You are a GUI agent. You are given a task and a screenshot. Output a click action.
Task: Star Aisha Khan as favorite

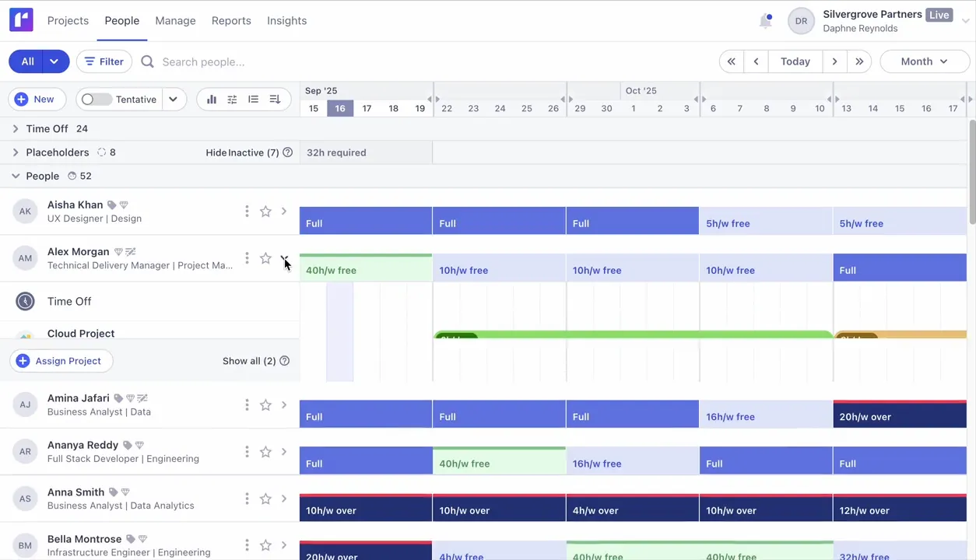click(x=265, y=212)
